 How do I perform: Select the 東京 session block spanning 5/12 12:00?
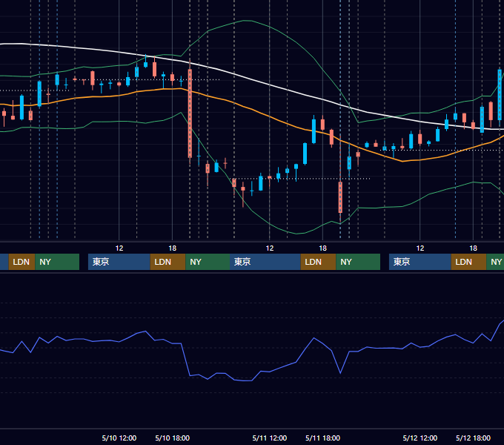pos(420,262)
